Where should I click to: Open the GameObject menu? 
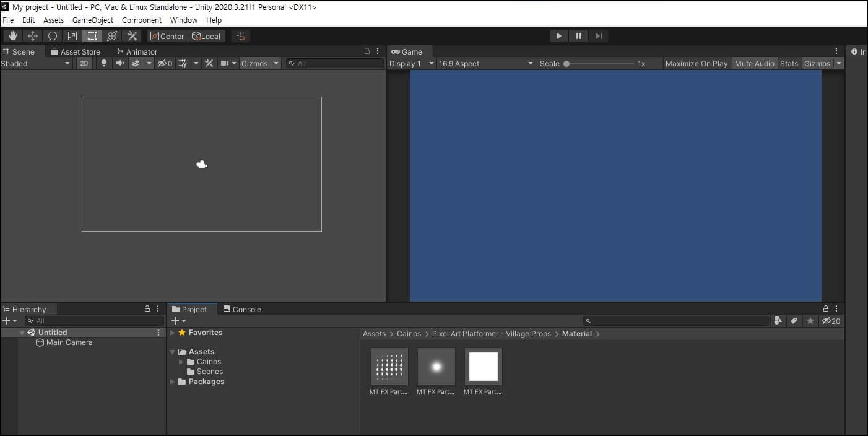pos(93,20)
